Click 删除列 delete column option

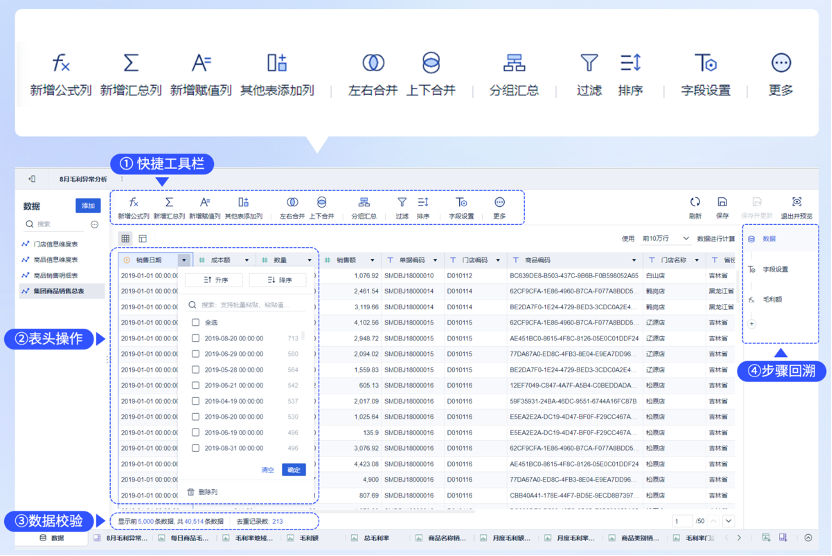coord(203,492)
